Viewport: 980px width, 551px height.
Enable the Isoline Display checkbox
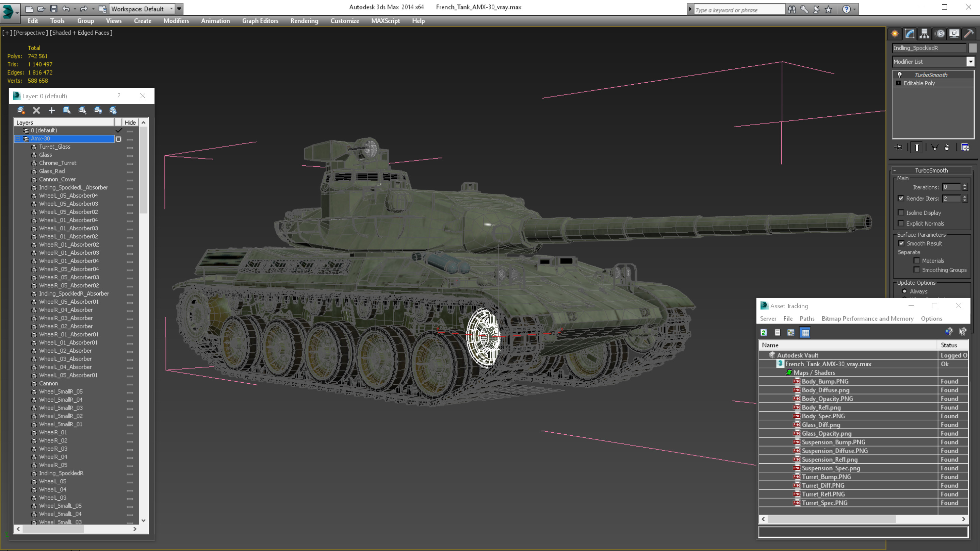(901, 213)
